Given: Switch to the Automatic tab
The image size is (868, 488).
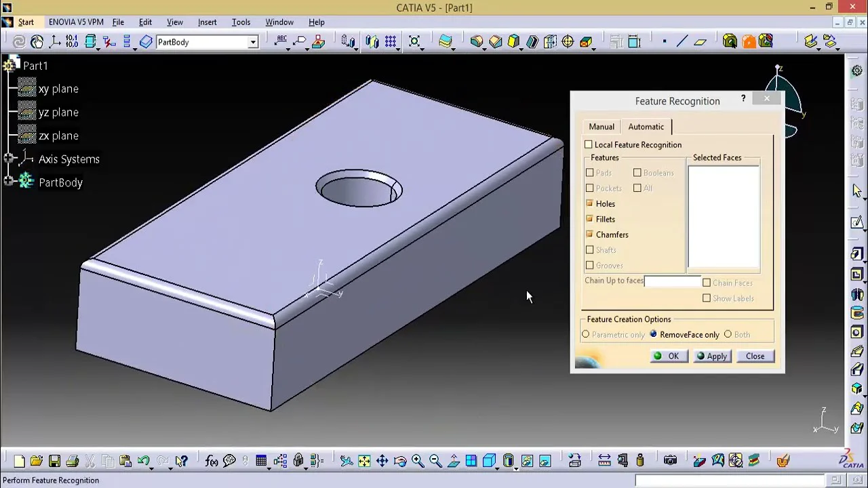Looking at the screenshot, I should (x=646, y=127).
